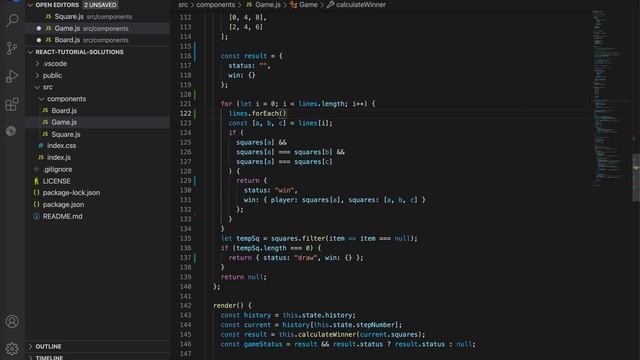Switch to Board.js in Open Editors
This screenshot has height=360, width=640.
point(98,40)
